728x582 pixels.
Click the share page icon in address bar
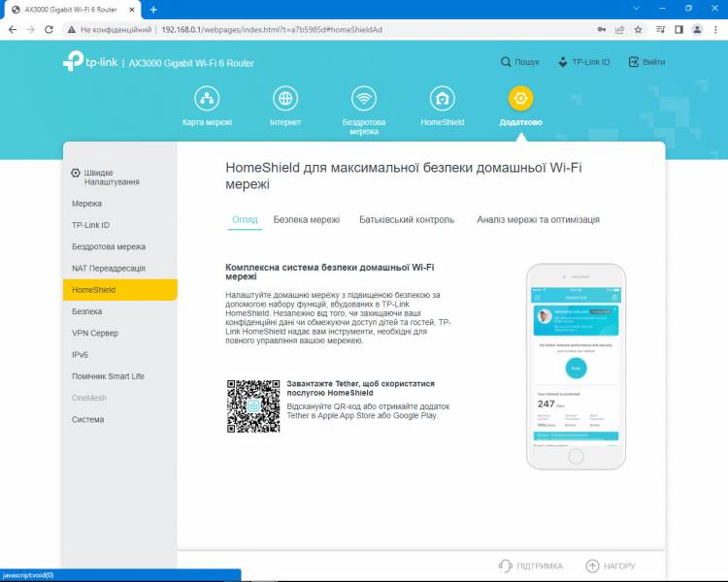tap(620, 30)
